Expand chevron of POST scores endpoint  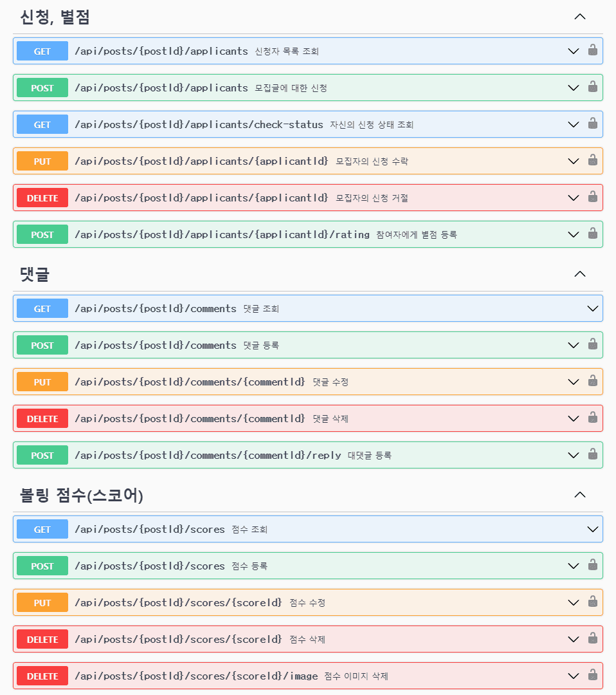(574, 566)
